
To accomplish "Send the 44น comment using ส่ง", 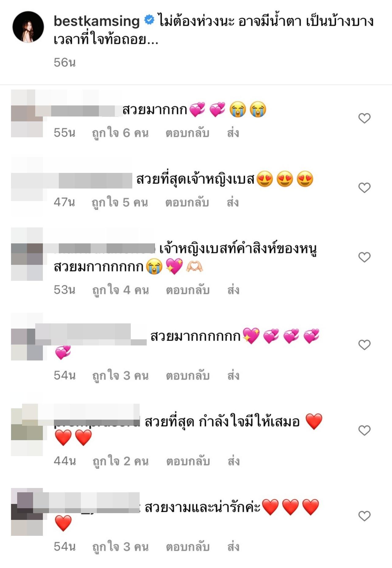I will (233, 461).
